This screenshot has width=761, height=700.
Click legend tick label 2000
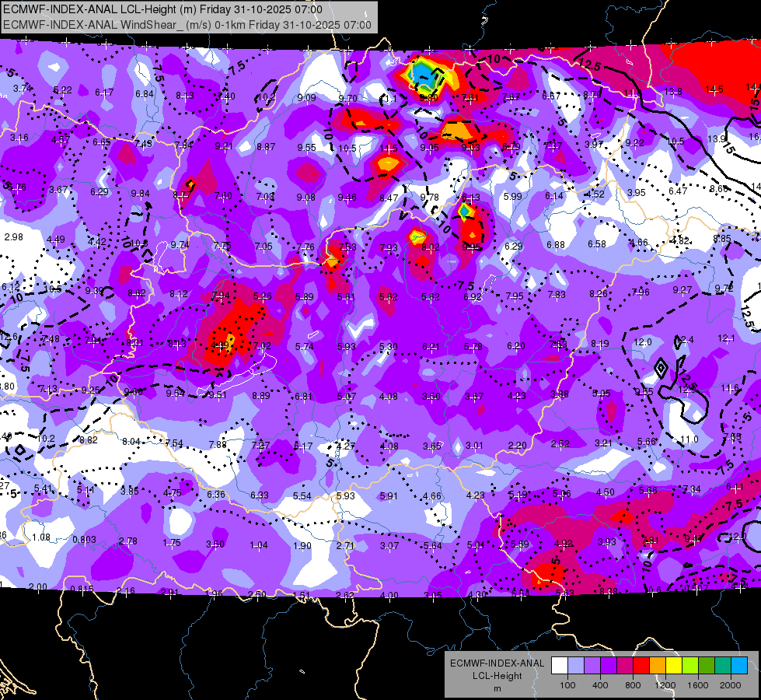click(731, 685)
